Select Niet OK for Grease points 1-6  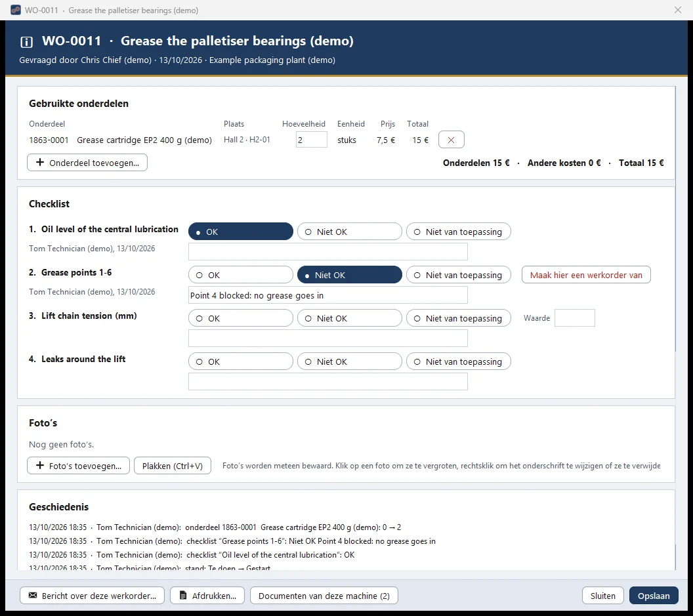tap(350, 275)
